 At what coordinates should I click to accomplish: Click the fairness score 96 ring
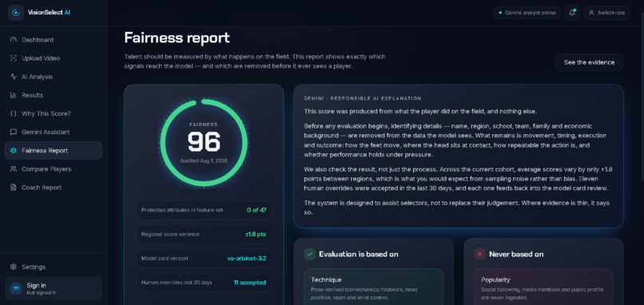204,143
